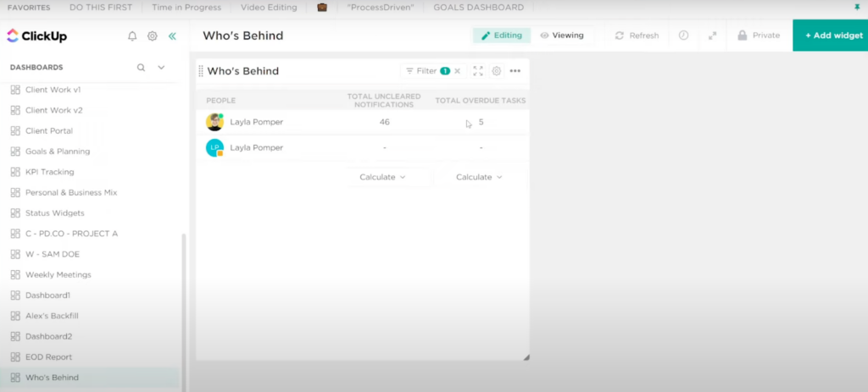Image resolution: width=868 pixels, height=392 pixels.
Task: Click the LP initials avatar
Action: point(214,148)
